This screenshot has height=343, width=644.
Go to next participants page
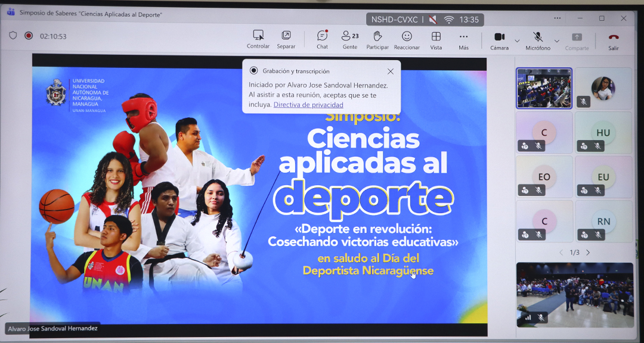pyautogui.click(x=588, y=252)
